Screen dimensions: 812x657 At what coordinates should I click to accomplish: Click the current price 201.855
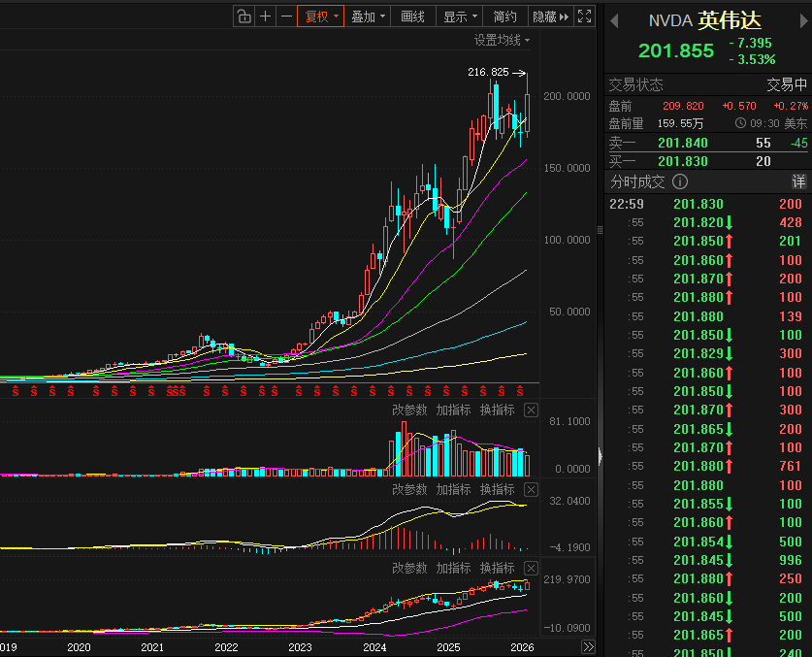[676, 50]
